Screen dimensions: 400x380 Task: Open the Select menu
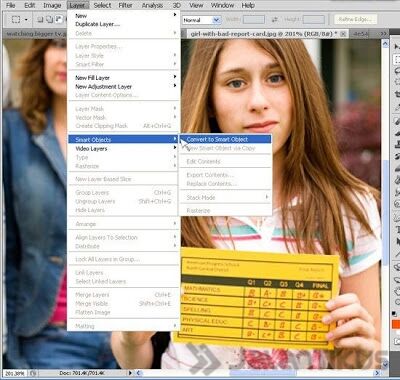point(102,5)
